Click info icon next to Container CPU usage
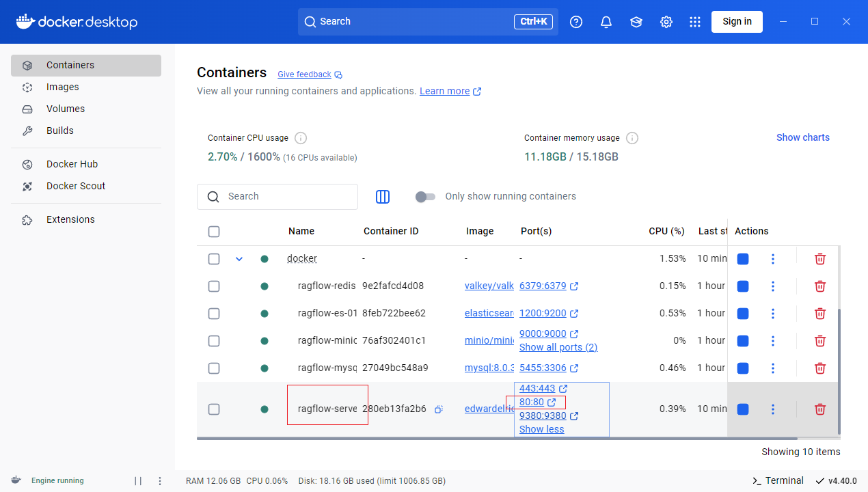Viewport: 868px width, 492px height. pos(301,138)
